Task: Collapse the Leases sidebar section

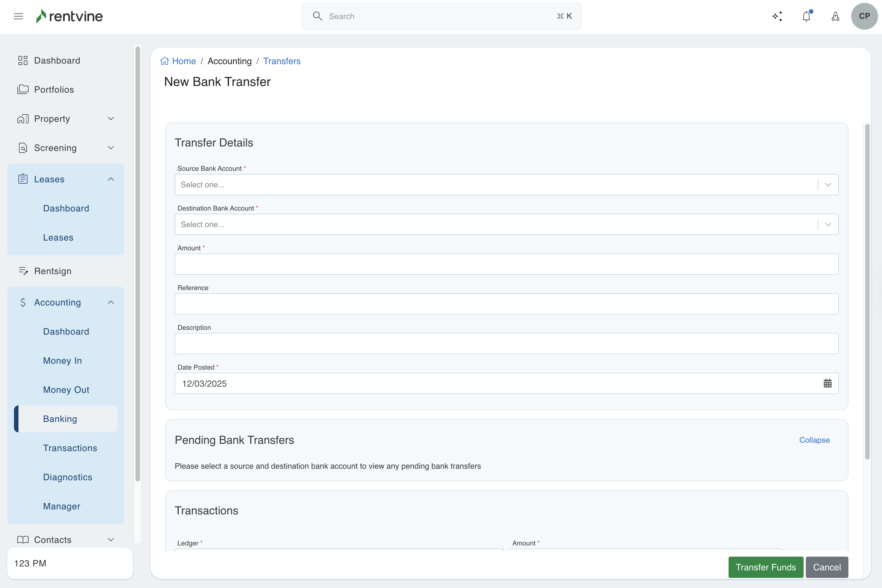Action: pos(111,179)
